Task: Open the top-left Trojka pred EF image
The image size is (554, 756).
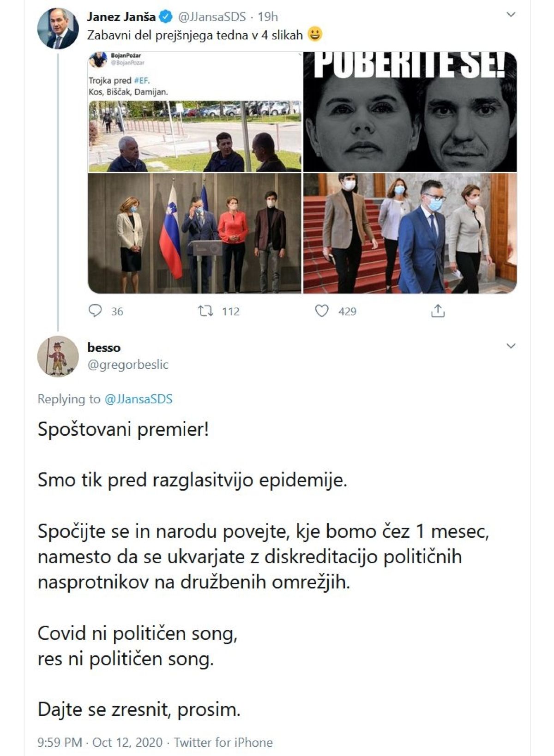Action: coord(194,112)
